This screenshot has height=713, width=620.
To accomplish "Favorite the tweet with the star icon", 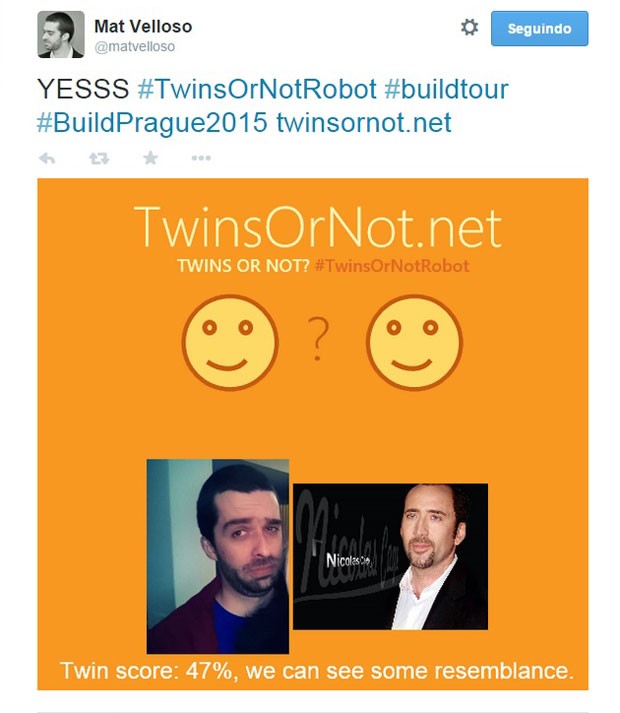I will click(150, 158).
